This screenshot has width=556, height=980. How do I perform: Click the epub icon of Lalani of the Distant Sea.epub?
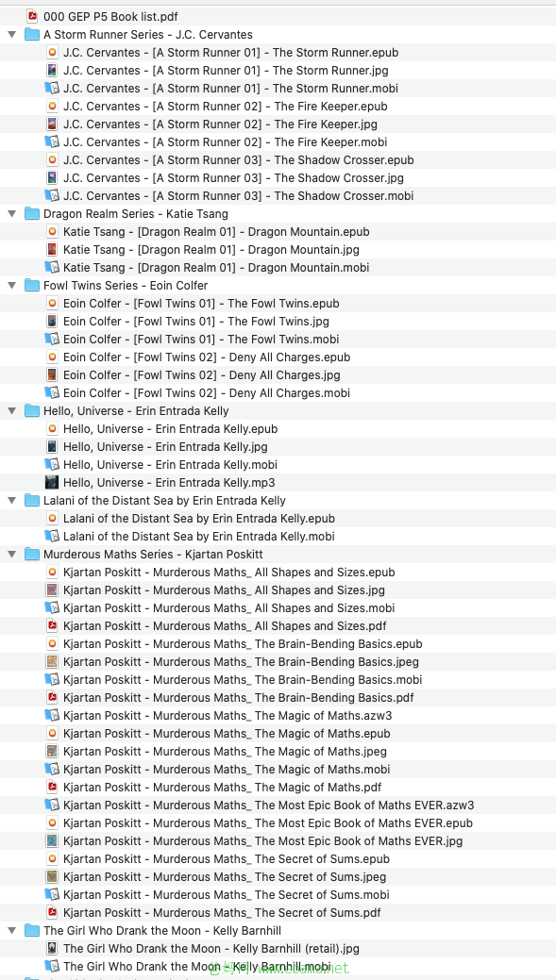(53, 519)
